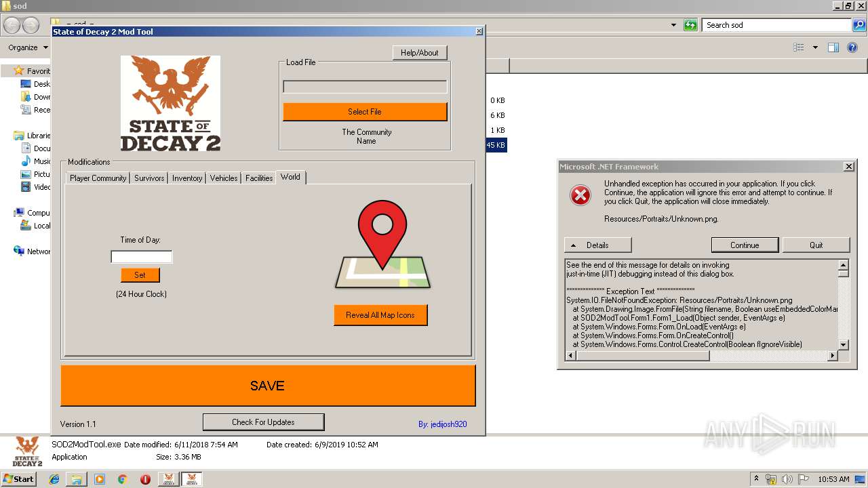This screenshot has width=868, height=488.
Task: Collapse the error Details section
Action: click(597, 245)
